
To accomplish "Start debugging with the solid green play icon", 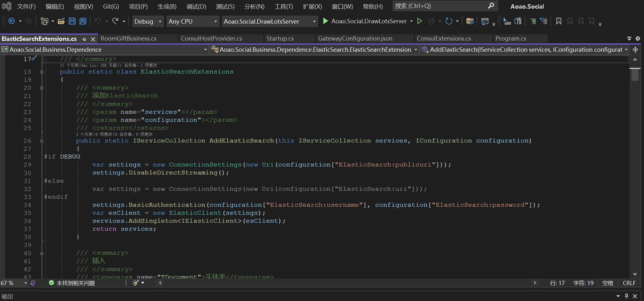I will [325, 21].
